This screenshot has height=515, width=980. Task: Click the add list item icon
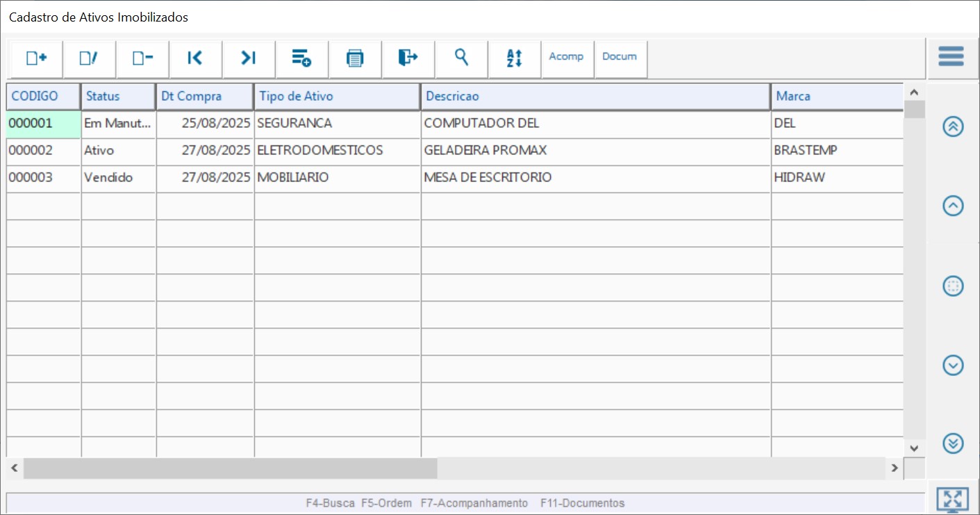pyautogui.click(x=301, y=58)
